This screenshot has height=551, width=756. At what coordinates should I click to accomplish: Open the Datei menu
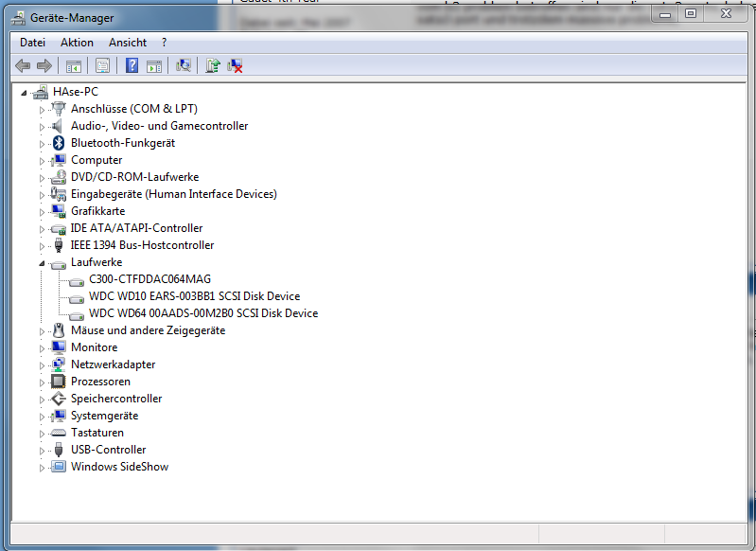coord(32,43)
